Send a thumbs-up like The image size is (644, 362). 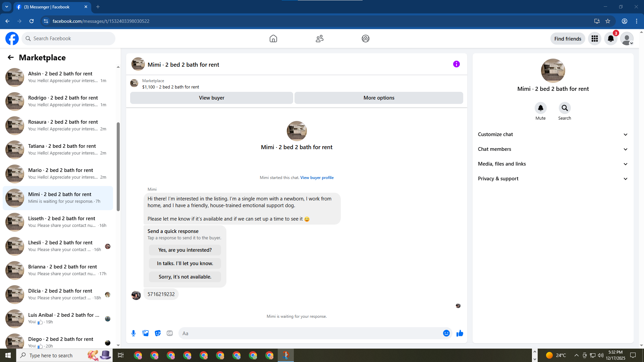(460, 333)
